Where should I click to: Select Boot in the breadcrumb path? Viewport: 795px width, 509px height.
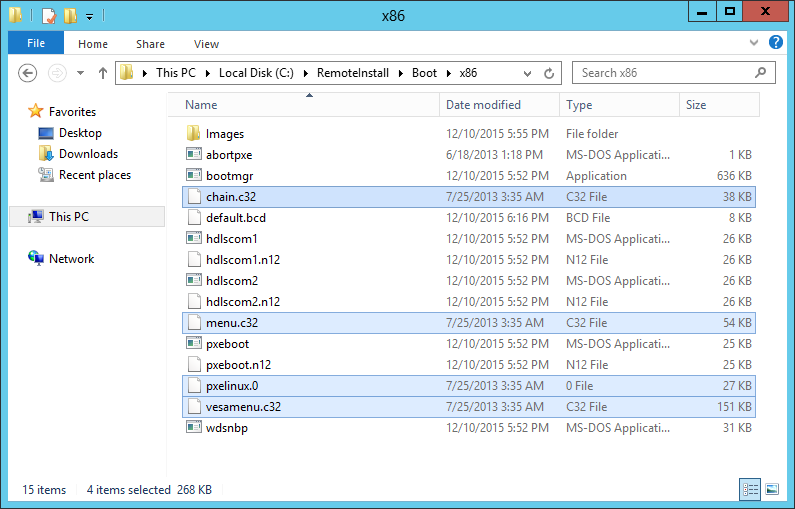(424, 73)
